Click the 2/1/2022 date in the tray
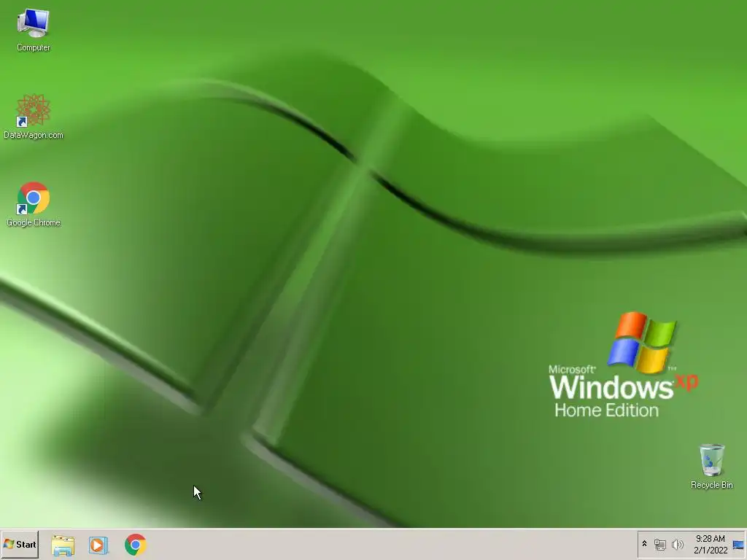The image size is (747, 560). pos(711,550)
